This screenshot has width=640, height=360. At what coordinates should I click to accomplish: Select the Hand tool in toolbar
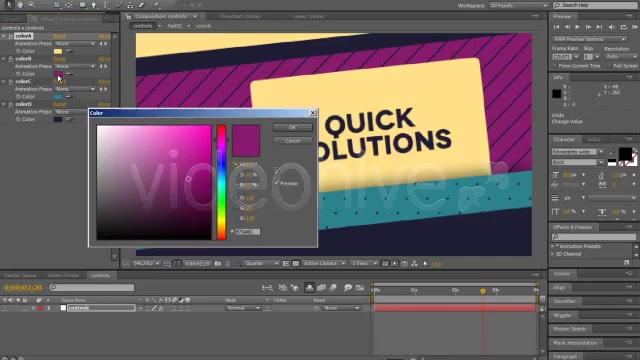coord(20,5)
